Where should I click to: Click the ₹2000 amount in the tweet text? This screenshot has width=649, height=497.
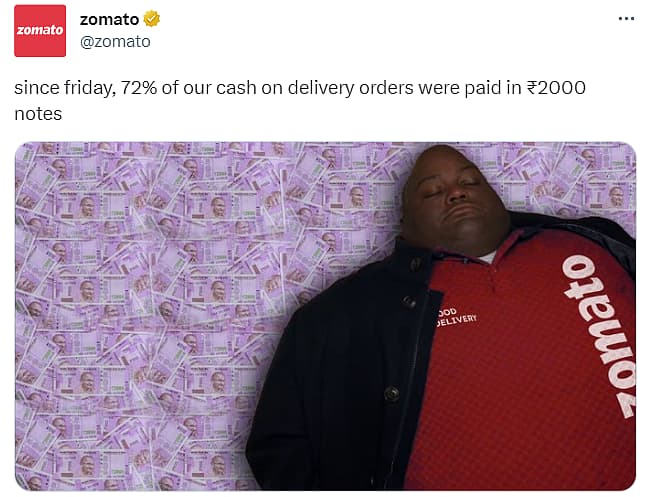[556, 88]
